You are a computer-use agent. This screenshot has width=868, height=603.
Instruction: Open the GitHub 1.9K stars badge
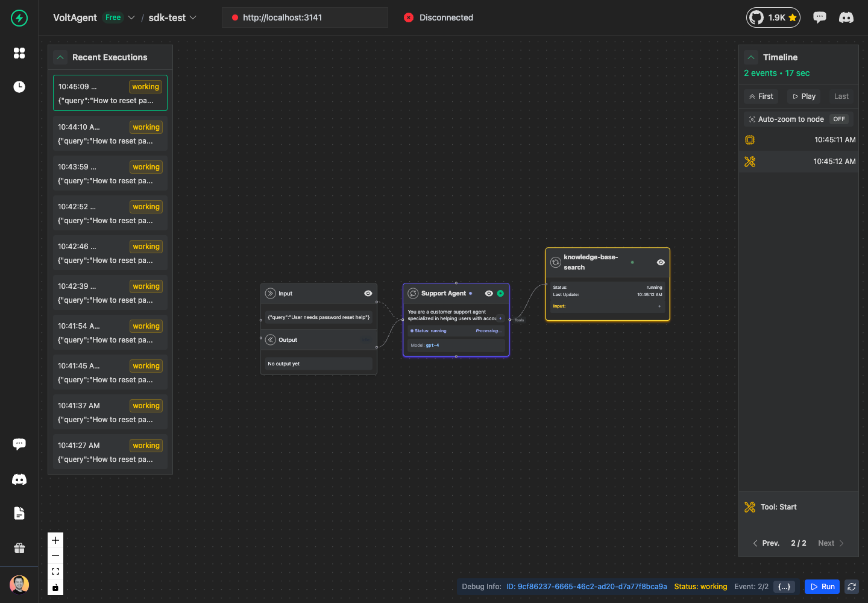pyautogui.click(x=773, y=17)
